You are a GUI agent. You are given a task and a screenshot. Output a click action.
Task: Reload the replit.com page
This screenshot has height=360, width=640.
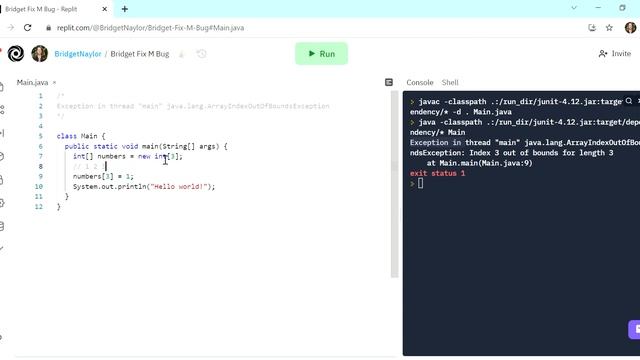click(x=27, y=28)
